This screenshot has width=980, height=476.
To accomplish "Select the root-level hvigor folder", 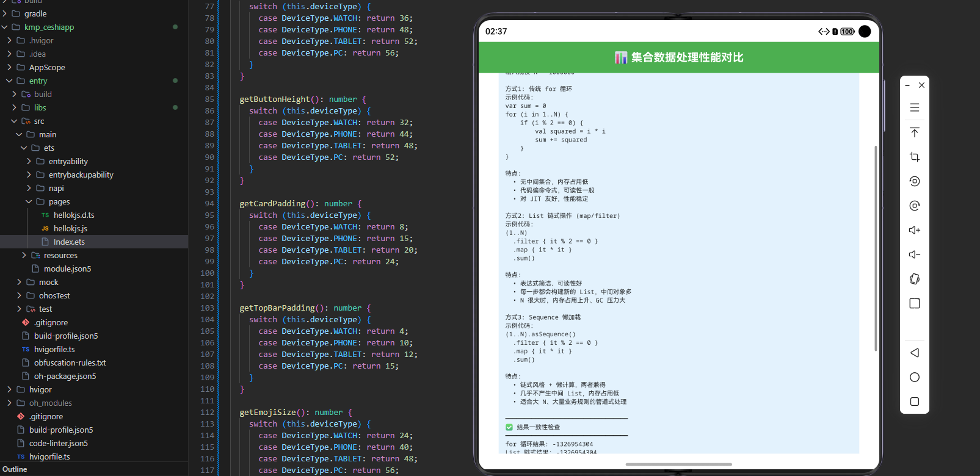I will click(x=94, y=389).
